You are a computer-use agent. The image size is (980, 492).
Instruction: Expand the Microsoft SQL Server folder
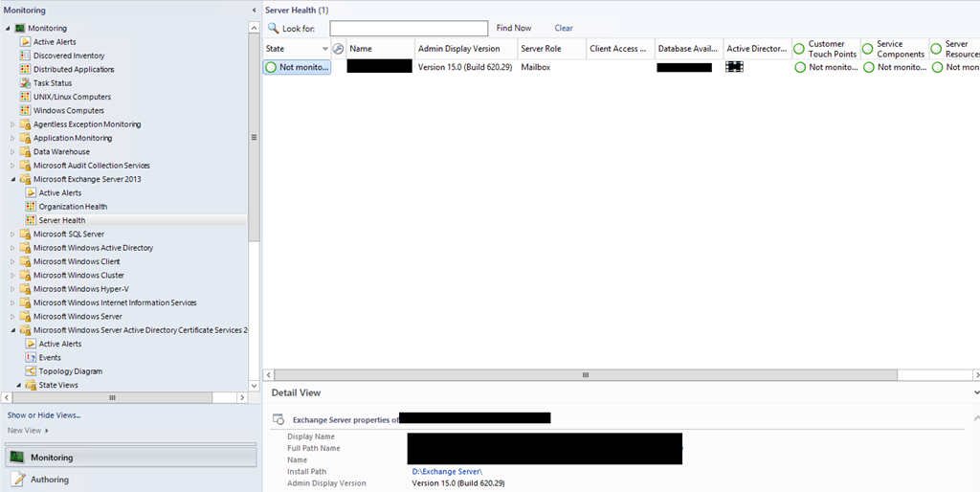(13, 235)
